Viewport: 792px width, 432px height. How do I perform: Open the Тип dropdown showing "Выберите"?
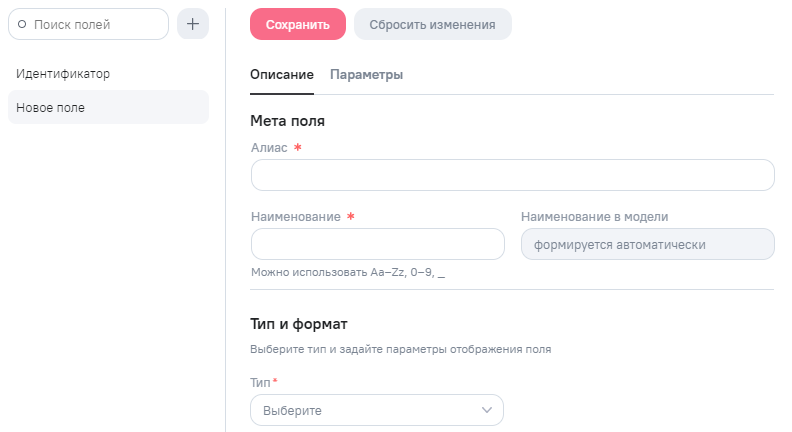point(376,410)
